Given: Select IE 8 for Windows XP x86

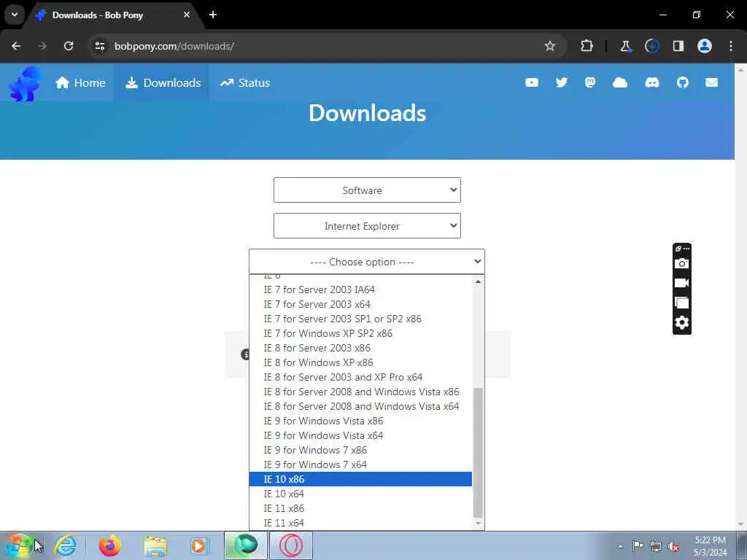Looking at the screenshot, I should coord(360,362).
